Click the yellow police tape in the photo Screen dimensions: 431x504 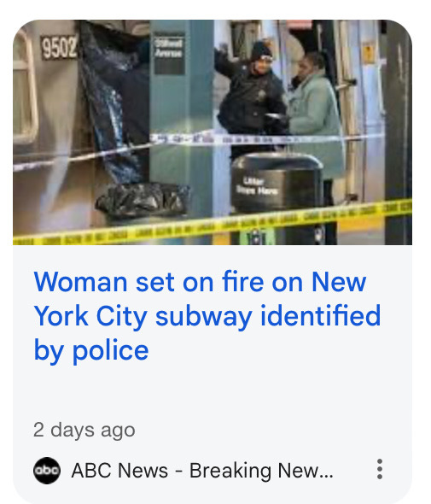click(x=213, y=223)
